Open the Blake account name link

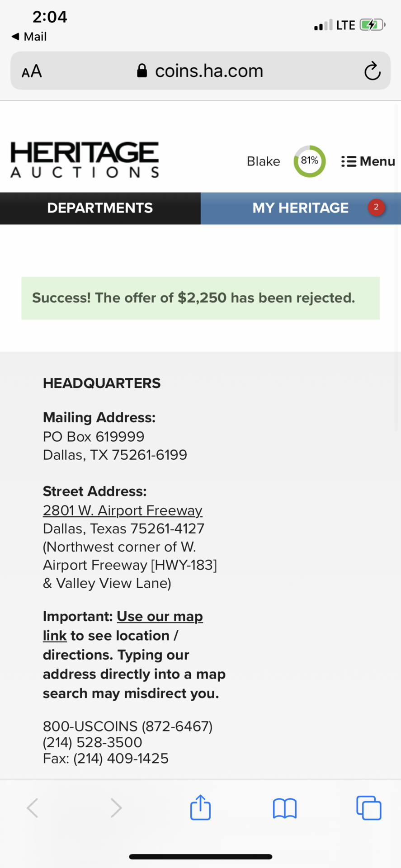tap(263, 161)
